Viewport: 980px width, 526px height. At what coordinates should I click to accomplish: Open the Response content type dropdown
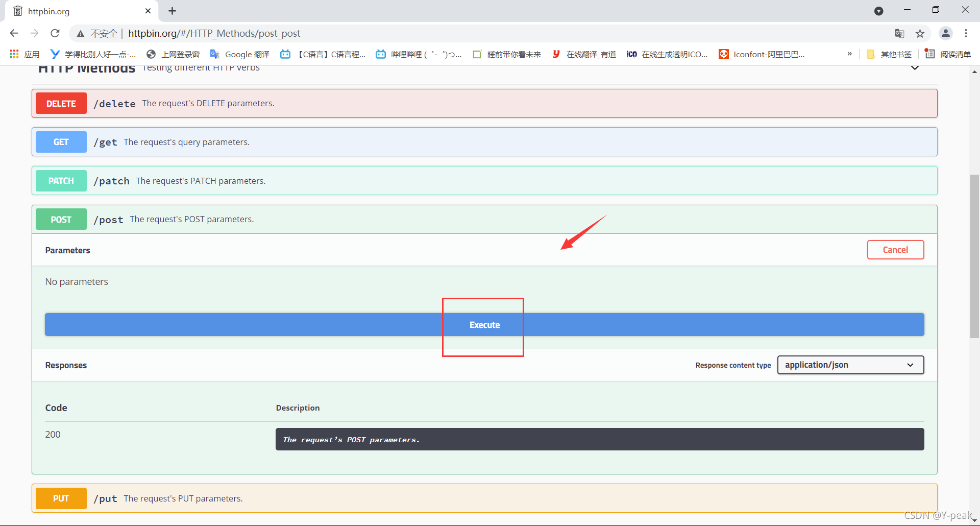point(850,365)
